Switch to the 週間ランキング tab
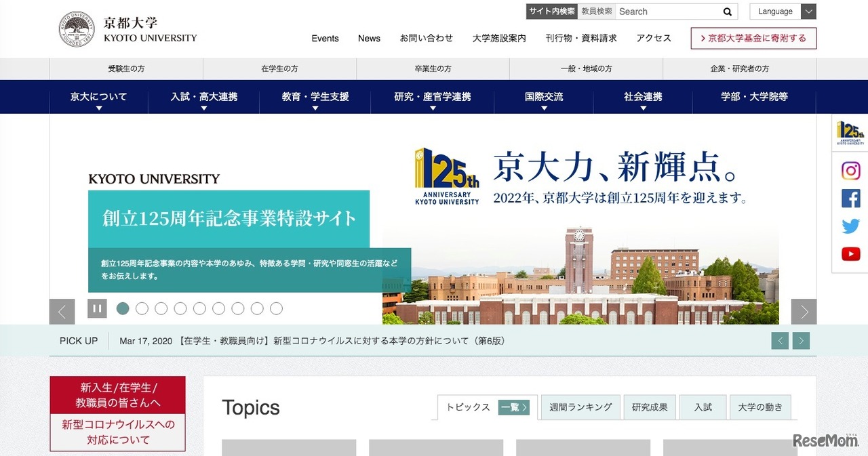The width and height of the screenshot is (868, 456). tap(580, 407)
